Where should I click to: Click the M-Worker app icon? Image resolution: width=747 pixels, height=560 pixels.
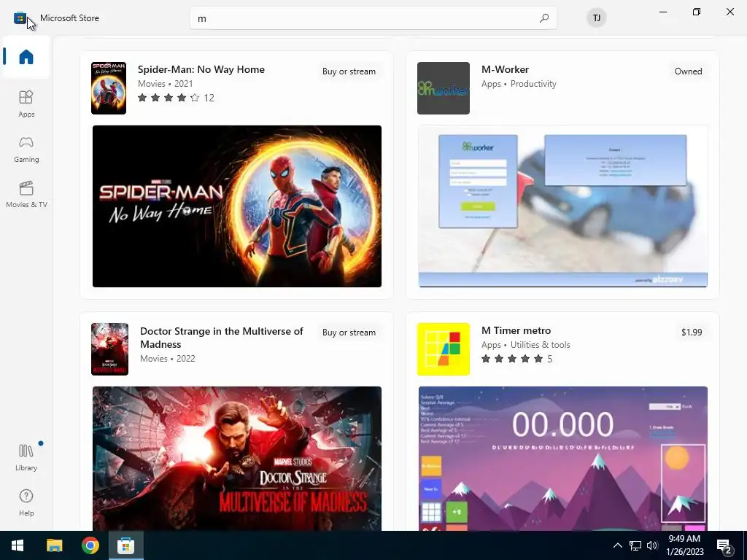443,88
